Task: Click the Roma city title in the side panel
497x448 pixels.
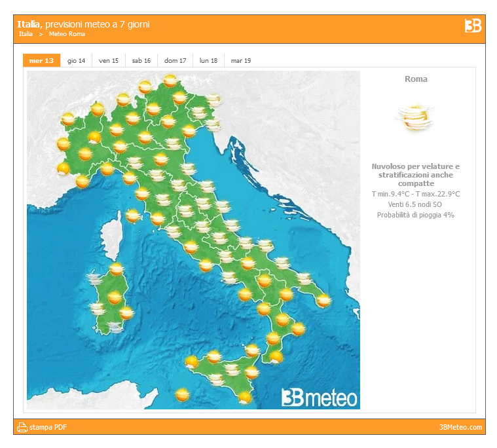Action: tap(416, 79)
